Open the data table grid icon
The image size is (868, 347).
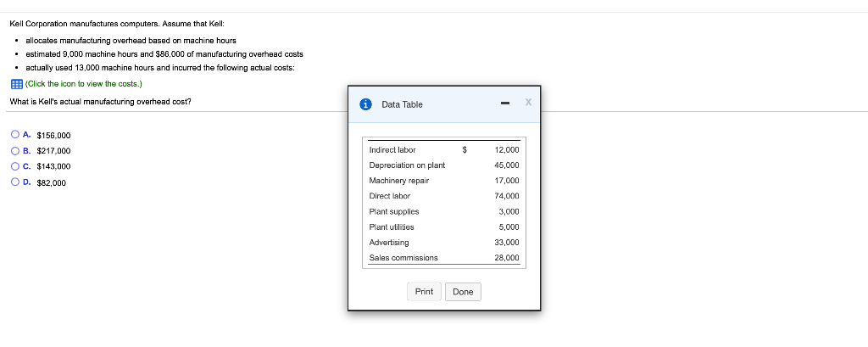click(x=17, y=84)
